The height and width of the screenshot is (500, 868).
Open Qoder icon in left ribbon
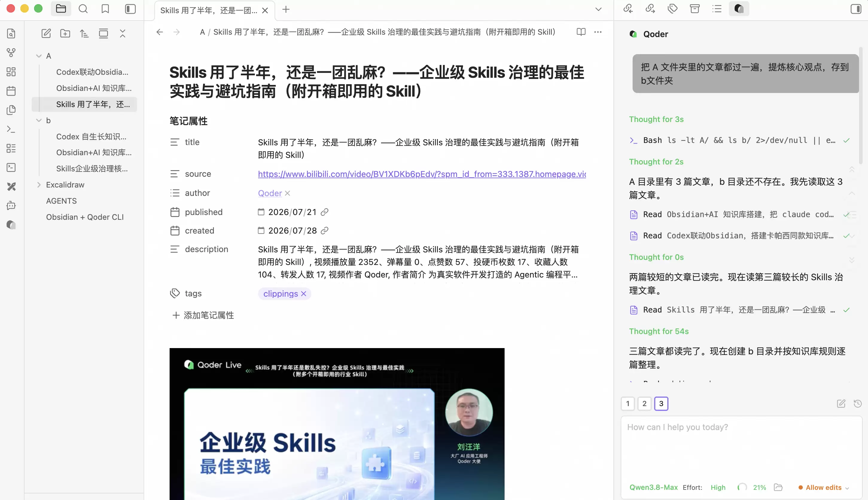point(11,225)
